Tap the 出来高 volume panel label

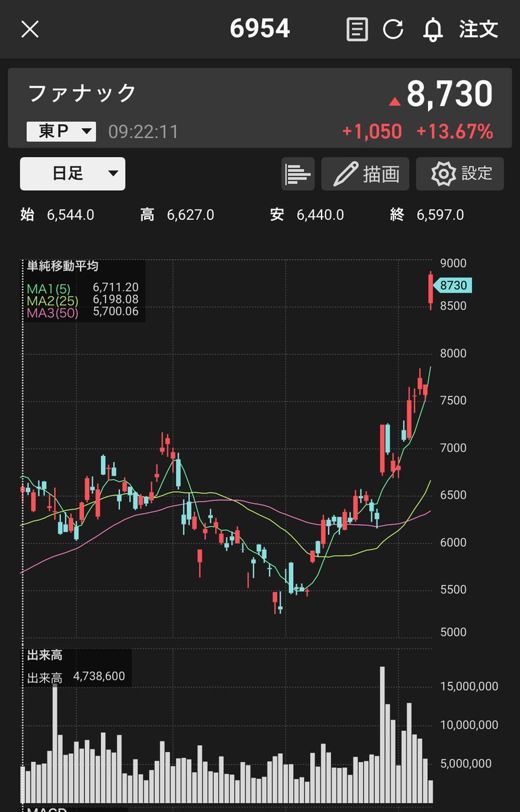click(45, 656)
